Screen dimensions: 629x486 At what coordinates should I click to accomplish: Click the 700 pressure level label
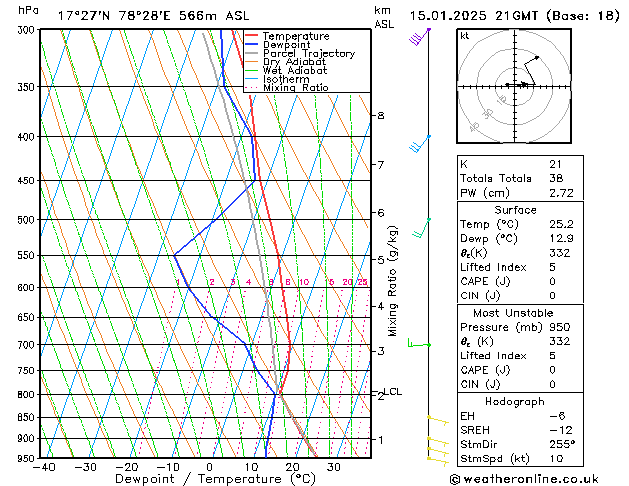28,344
